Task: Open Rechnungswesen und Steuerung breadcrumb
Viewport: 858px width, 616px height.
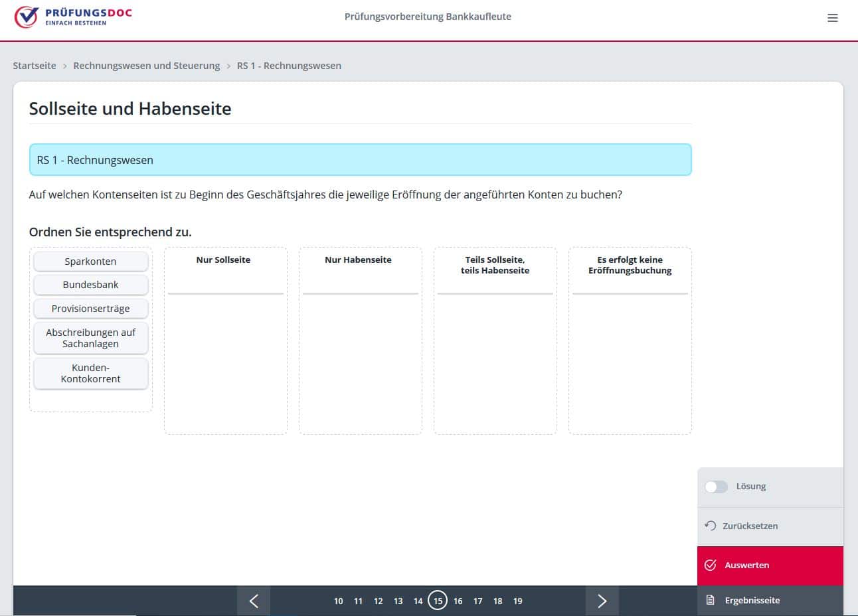Action: click(x=146, y=66)
